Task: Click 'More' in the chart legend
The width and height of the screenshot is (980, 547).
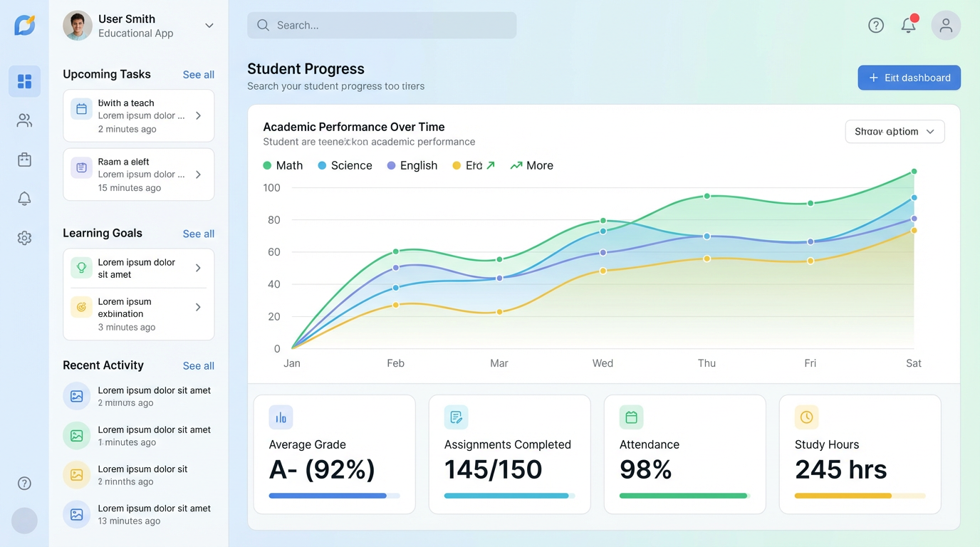Action: click(x=532, y=165)
